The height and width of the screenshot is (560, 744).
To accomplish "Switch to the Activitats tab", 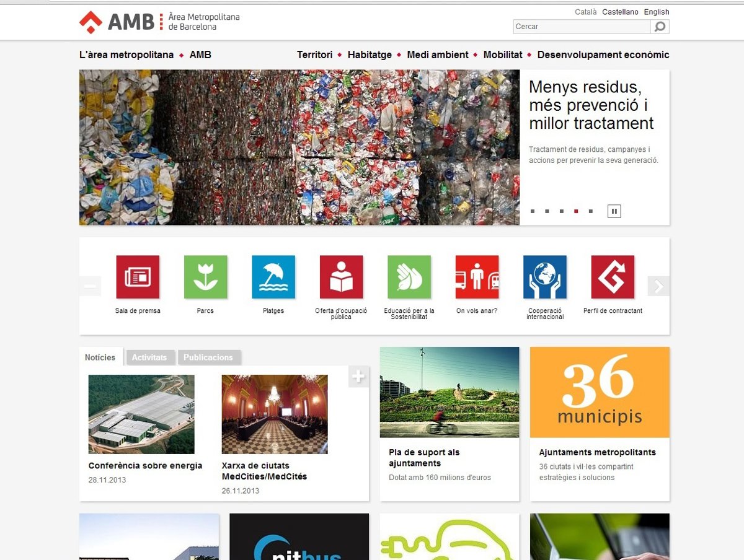I will pyautogui.click(x=149, y=357).
